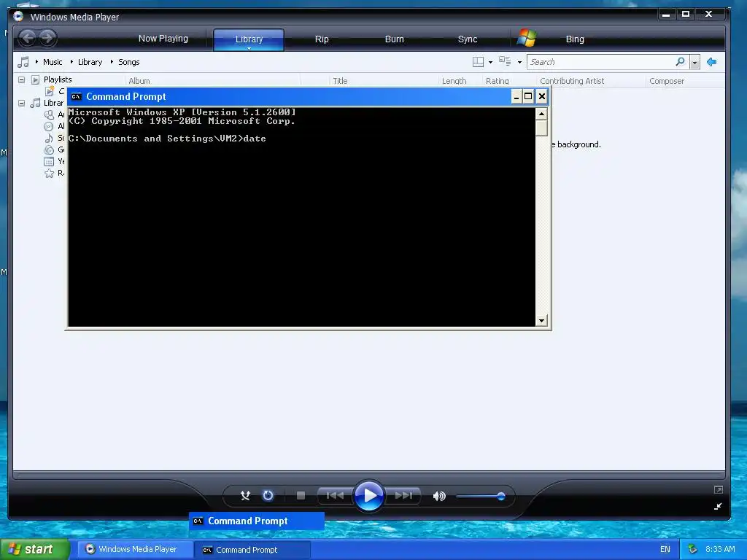Expand the arrow before Music breadcrumb
The width and height of the screenshot is (747, 560).
coord(36,61)
